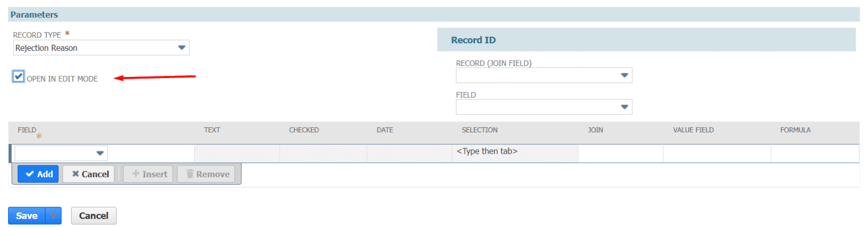Click the Cancel button with X icon
This screenshot has width=868, height=227.
coord(90,174)
